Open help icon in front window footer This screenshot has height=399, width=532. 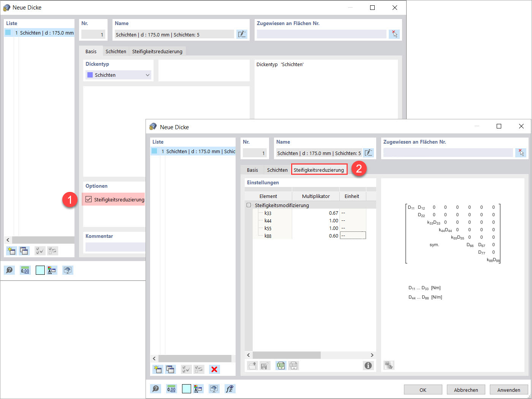(x=156, y=389)
